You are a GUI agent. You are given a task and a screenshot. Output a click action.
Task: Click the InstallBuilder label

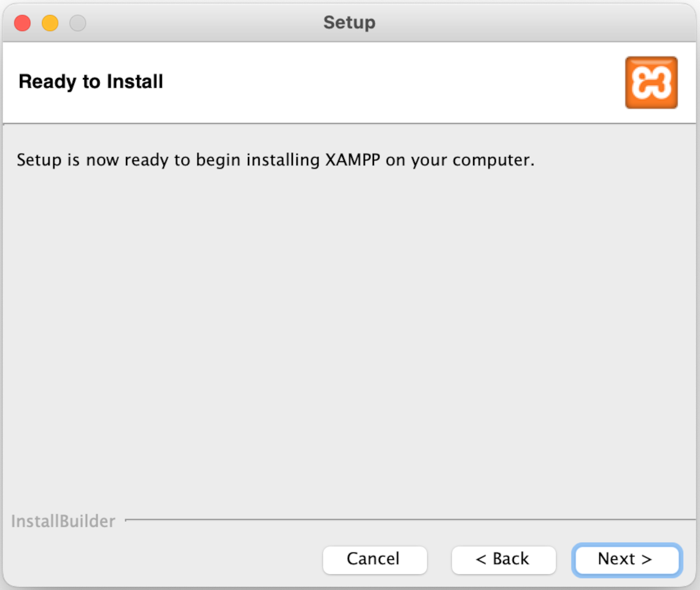tap(63, 521)
